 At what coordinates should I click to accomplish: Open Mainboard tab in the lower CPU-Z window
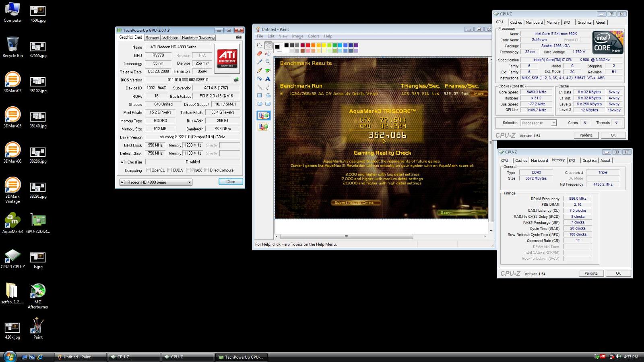point(539,161)
